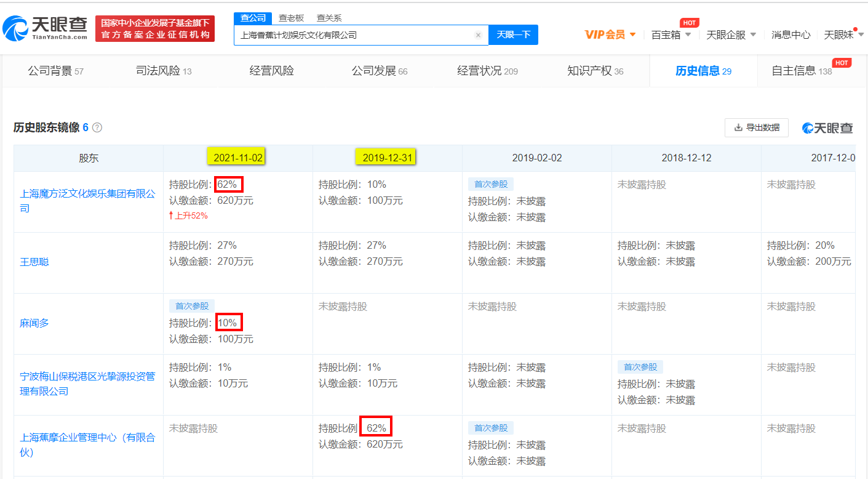868x479 pixels.
Task: Click the 导出数据 export button
Action: 757,127
